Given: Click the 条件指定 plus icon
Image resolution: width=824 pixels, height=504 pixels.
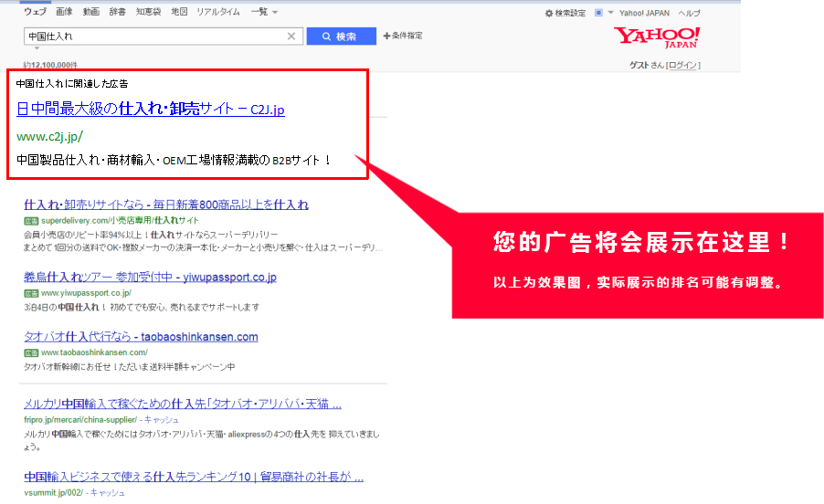Looking at the screenshot, I should point(386,37).
